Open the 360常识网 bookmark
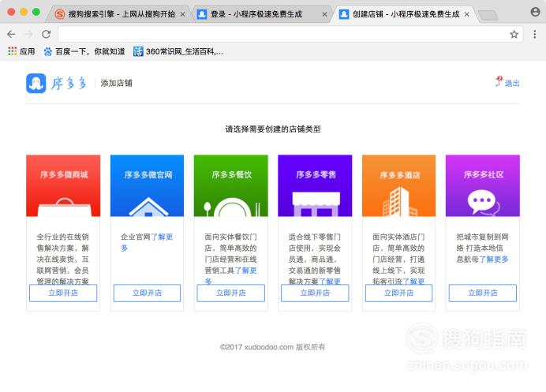Viewport: 546px width, 392px height. pyautogui.click(x=178, y=51)
